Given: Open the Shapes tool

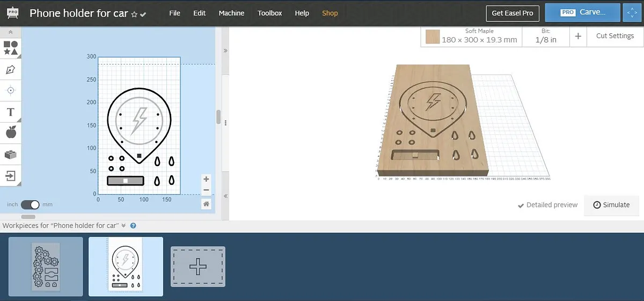Looking at the screenshot, I should (10, 48).
